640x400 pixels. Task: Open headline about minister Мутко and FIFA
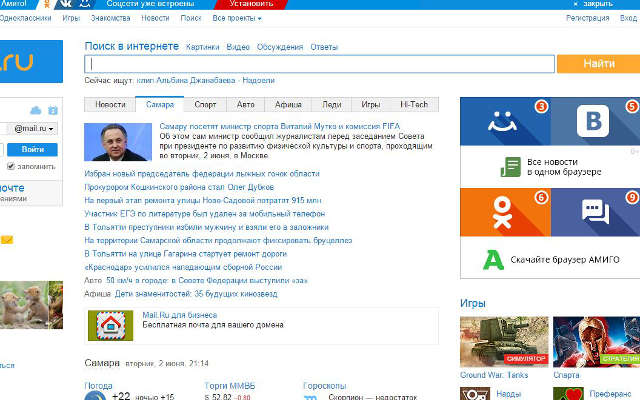280,126
